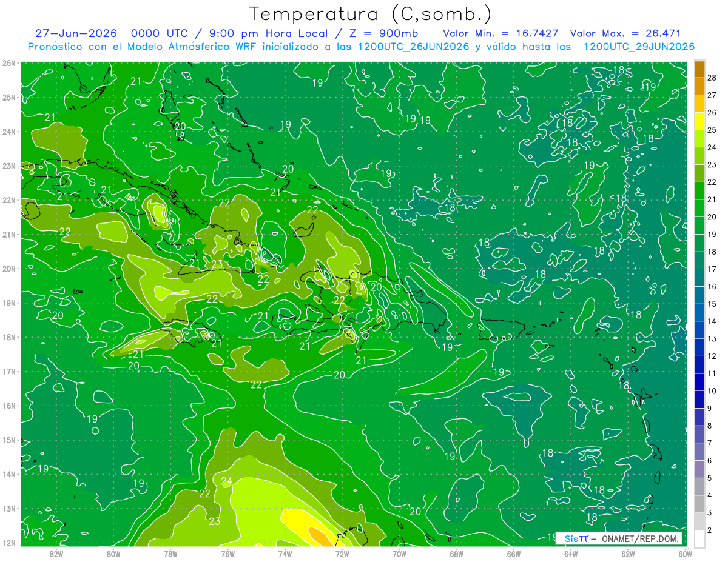Click the "16" label on color scale

click(712, 286)
